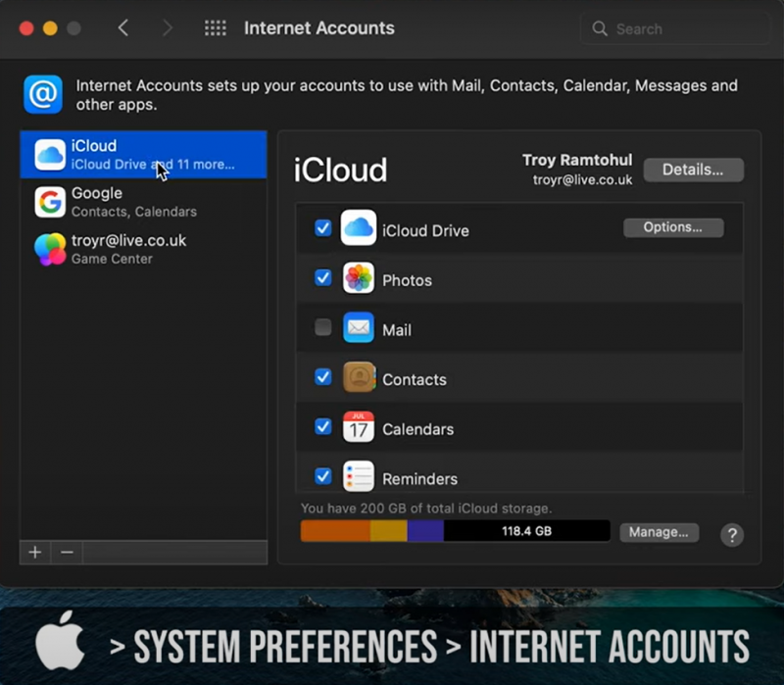Uncheck the iCloud Drive checkbox

pos(323,228)
